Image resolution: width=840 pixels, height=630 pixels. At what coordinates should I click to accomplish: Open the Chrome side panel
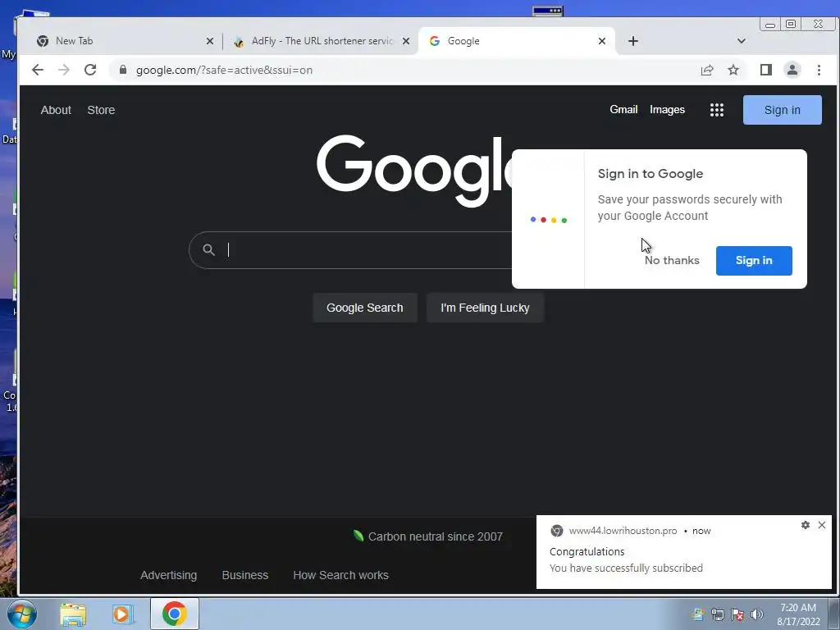[x=766, y=71]
